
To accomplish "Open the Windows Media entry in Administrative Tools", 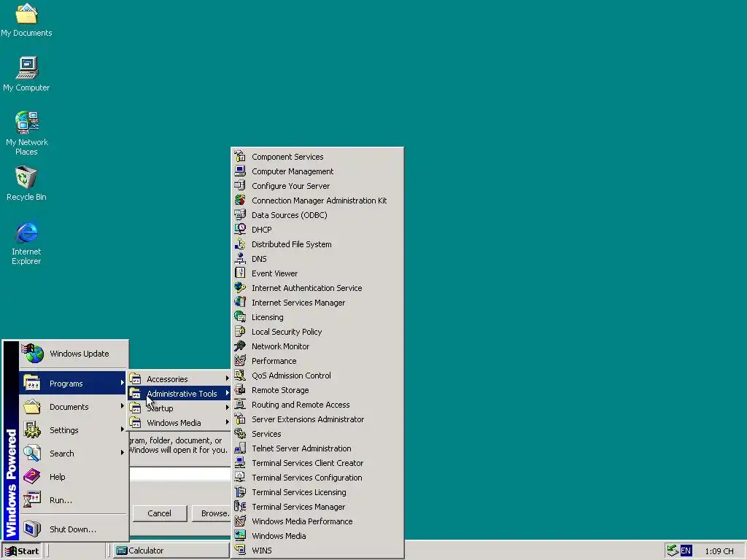I will click(x=317, y=536).
